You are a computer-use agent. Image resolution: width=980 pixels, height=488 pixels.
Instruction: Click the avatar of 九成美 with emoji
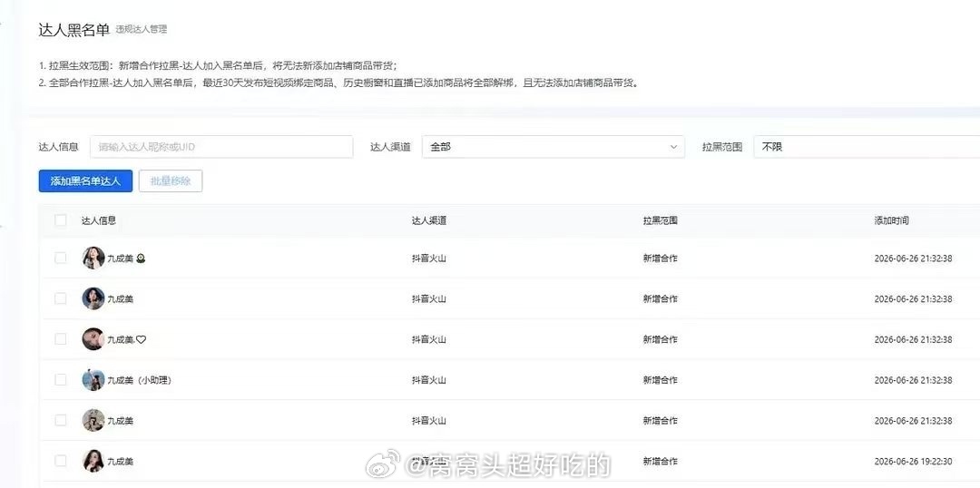[x=93, y=258]
